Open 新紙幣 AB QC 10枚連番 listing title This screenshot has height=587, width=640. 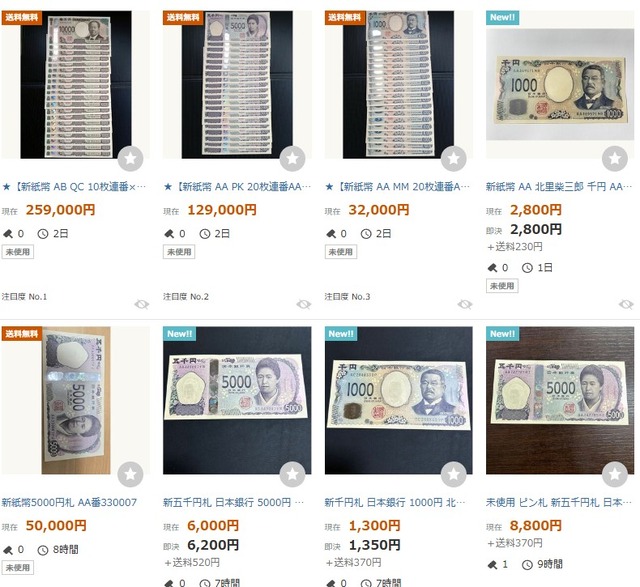[74, 187]
